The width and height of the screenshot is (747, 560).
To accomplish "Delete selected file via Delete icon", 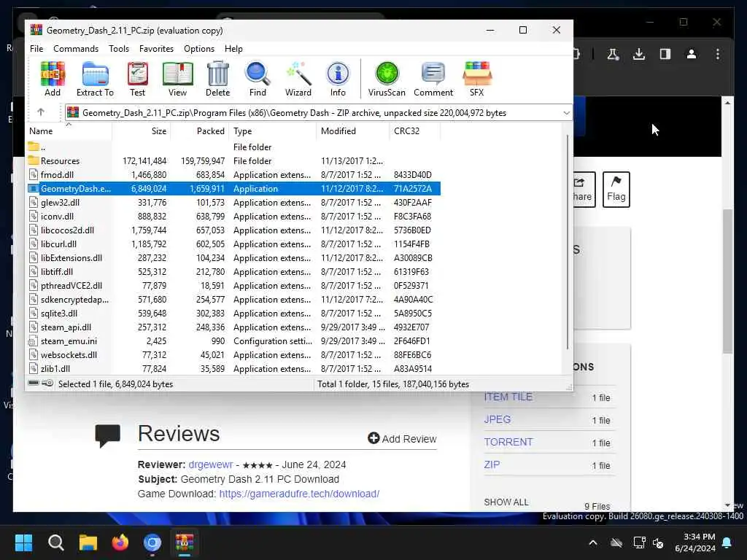I will [217, 79].
